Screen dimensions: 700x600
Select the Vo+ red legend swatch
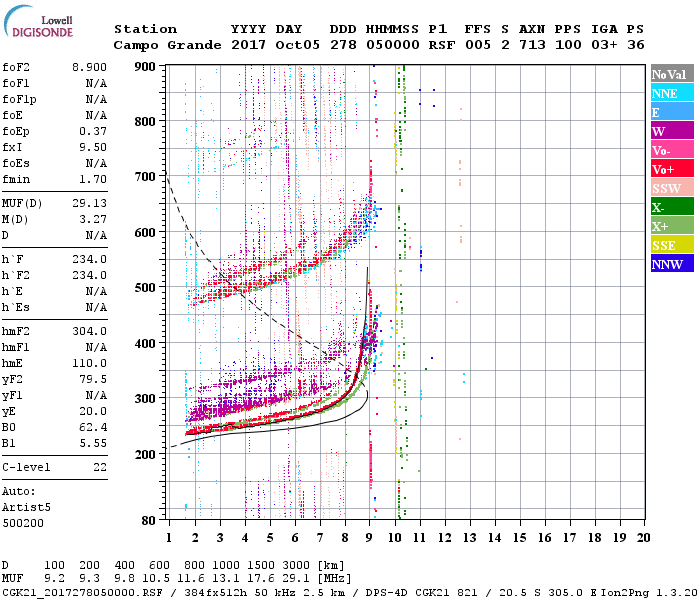click(x=672, y=169)
